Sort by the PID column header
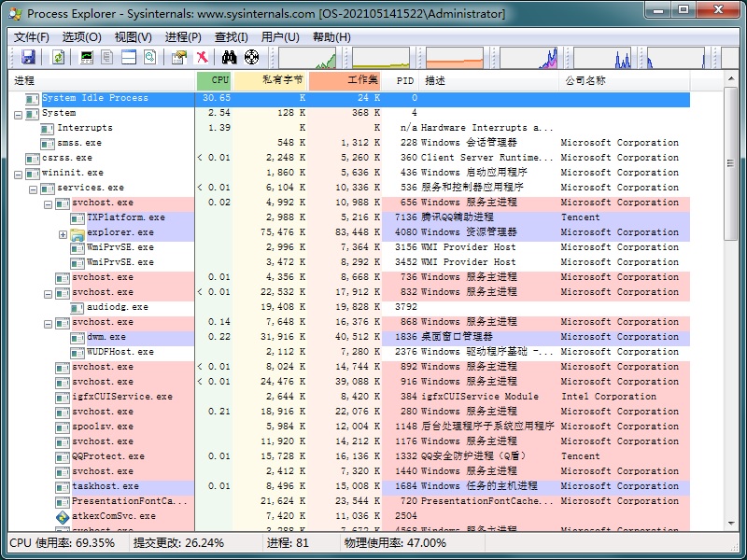 [x=401, y=80]
